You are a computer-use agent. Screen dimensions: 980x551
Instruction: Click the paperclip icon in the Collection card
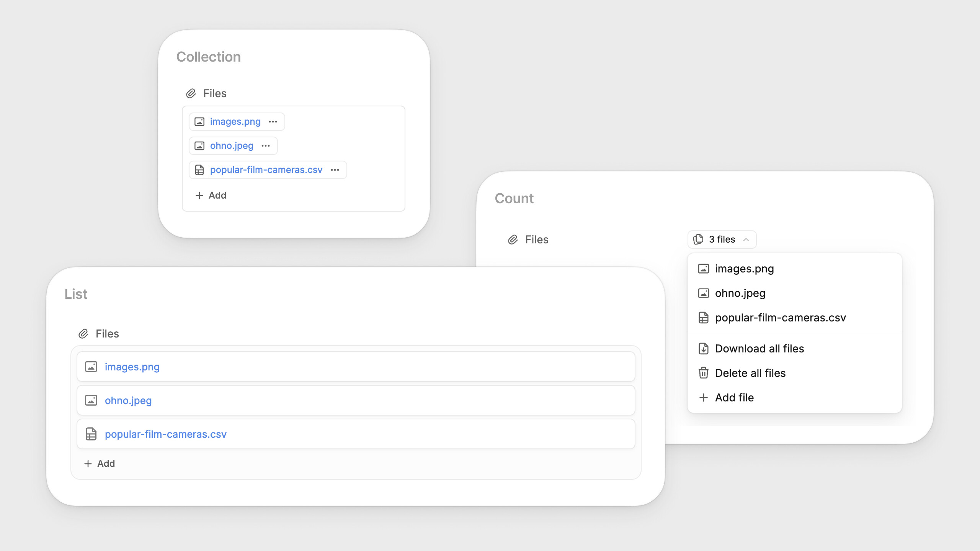191,93
